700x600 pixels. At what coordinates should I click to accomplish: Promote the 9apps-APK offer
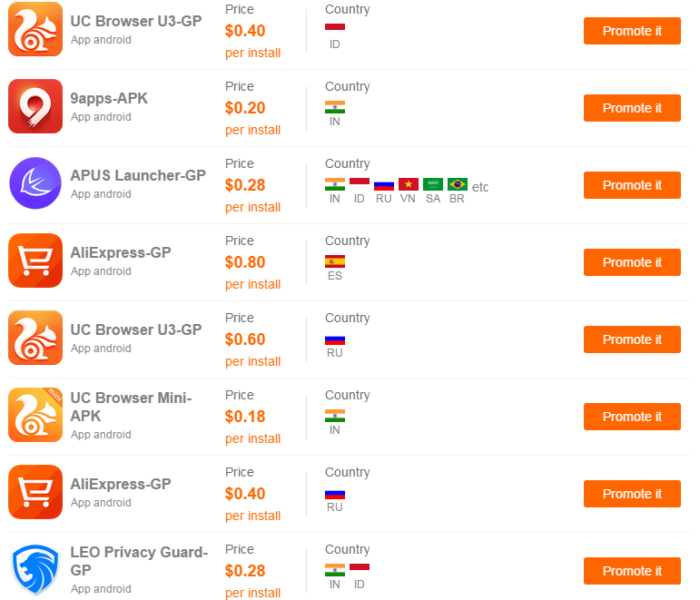click(x=632, y=108)
